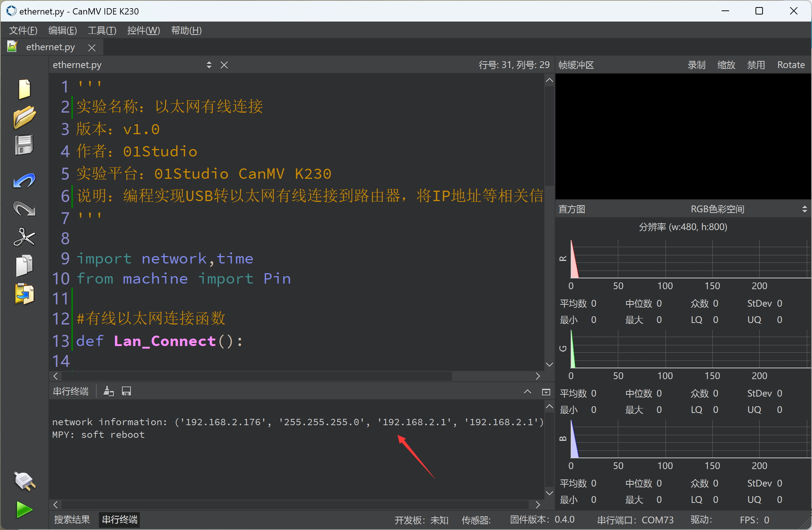Click code line 13 def Lan_Connect
This screenshot has width=812, height=530.
click(x=159, y=341)
